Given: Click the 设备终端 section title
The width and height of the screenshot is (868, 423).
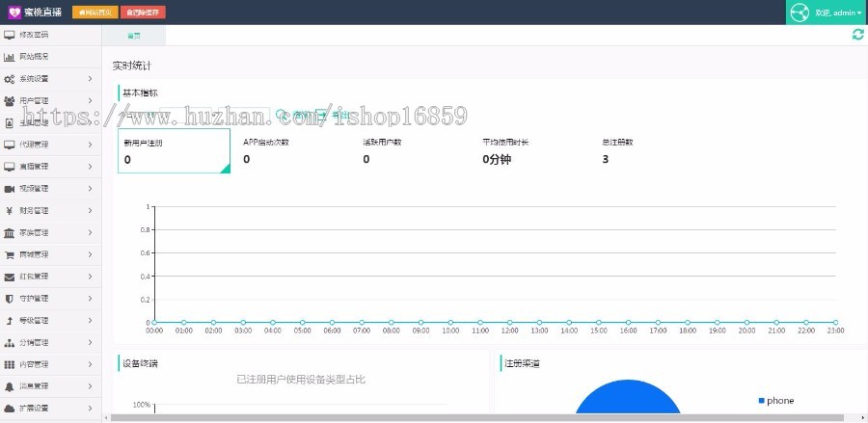Looking at the screenshot, I should pyautogui.click(x=140, y=364).
